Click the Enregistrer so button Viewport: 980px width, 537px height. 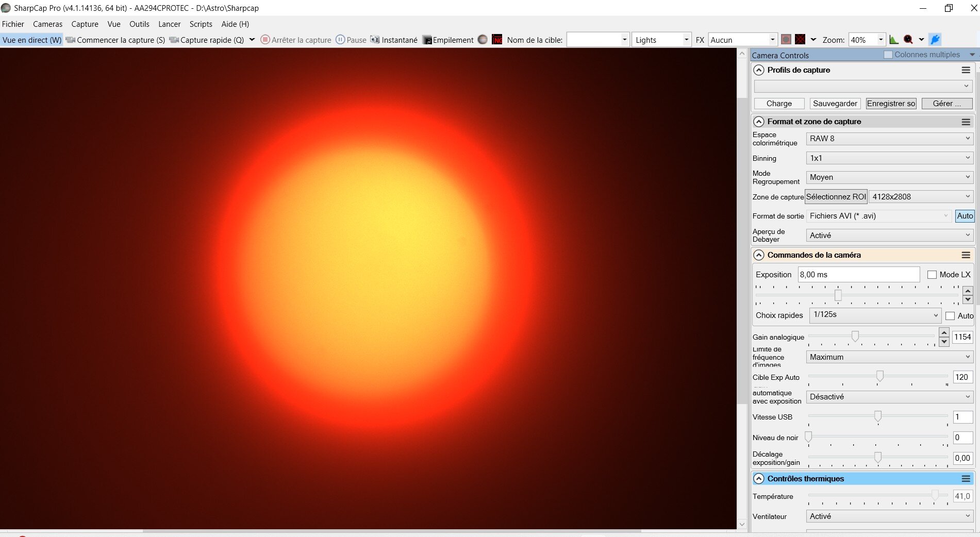click(x=891, y=104)
